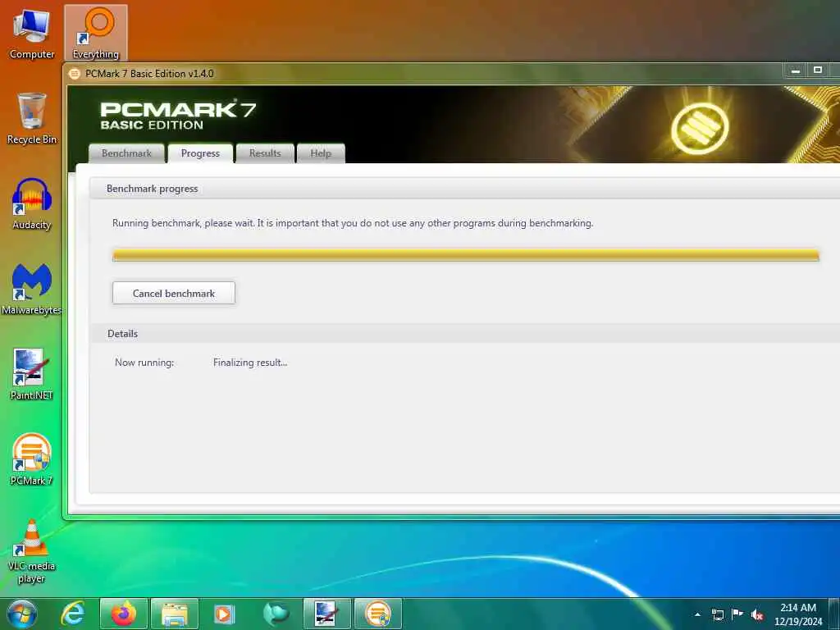
Task: Launch the VLC media player shortcut
Action: click(x=32, y=551)
